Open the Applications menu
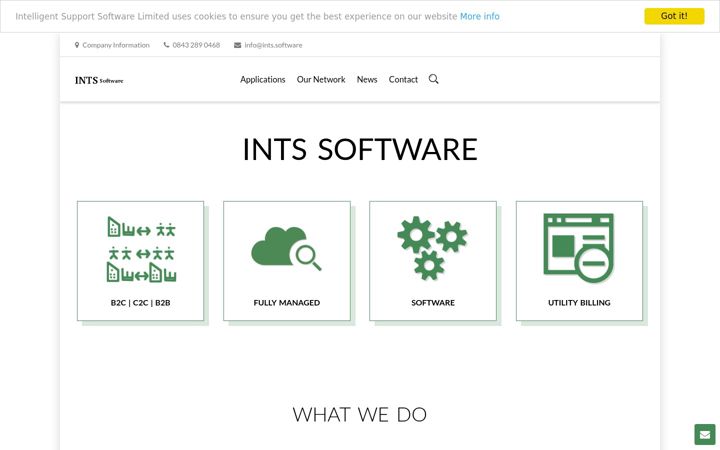The width and height of the screenshot is (720, 450). [263, 79]
